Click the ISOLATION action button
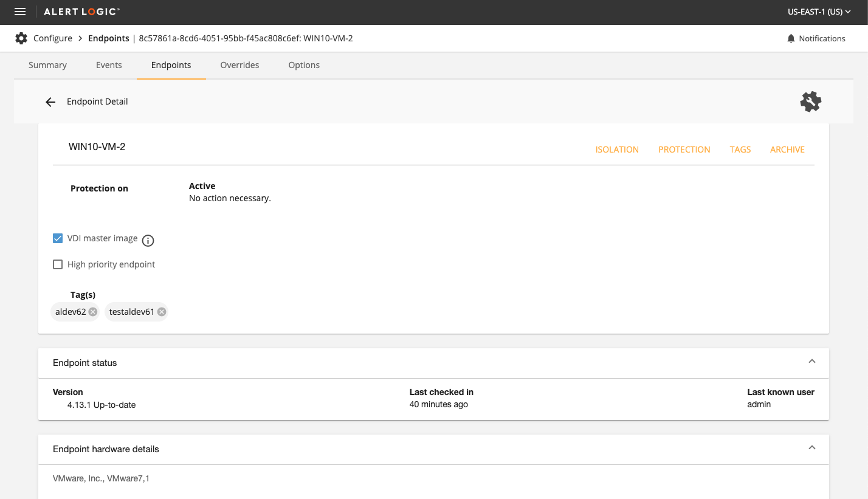 pyautogui.click(x=617, y=150)
